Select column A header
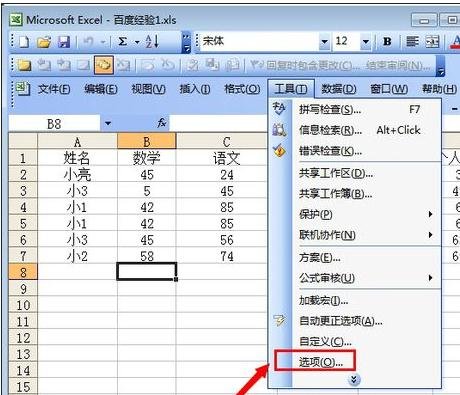 pyautogui.click(x=77, y=141)
